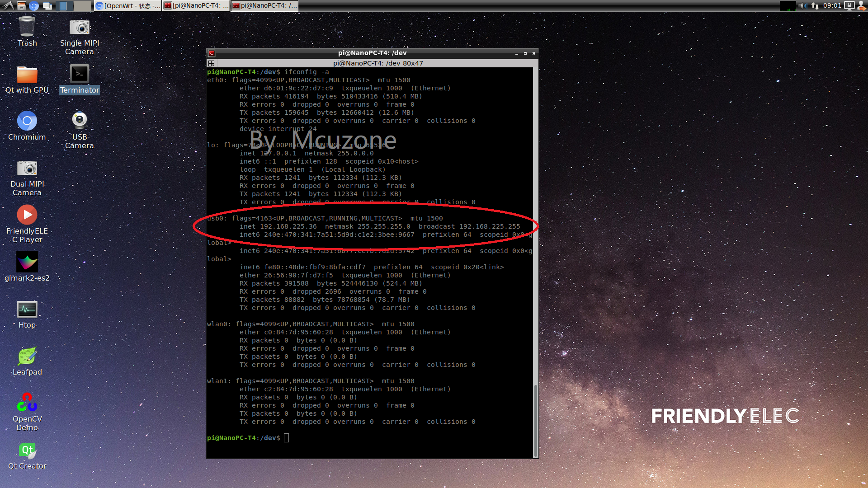The width and height of the screenshot is (868, 488).
Task: Open the USB Camera shortcut
Action: click(79, 130)
